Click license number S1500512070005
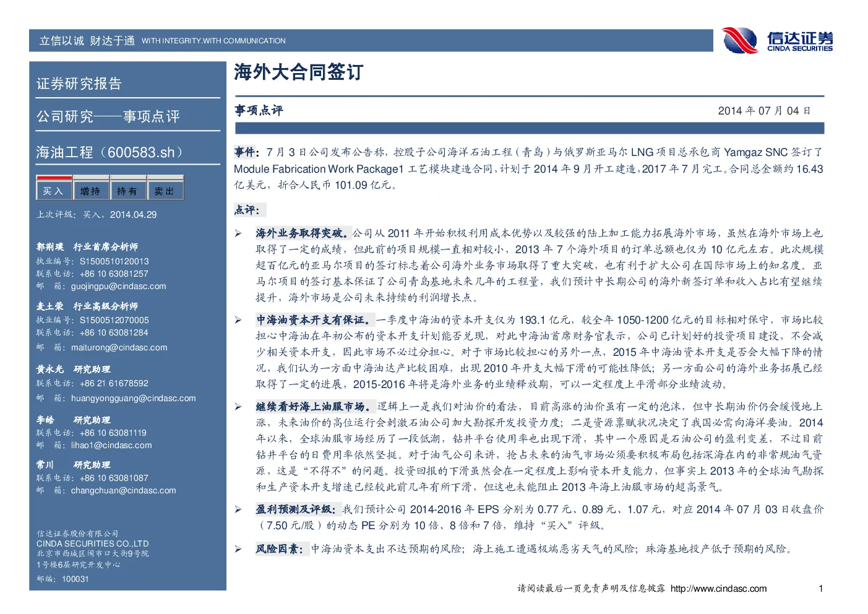 [x=114, y=320]
